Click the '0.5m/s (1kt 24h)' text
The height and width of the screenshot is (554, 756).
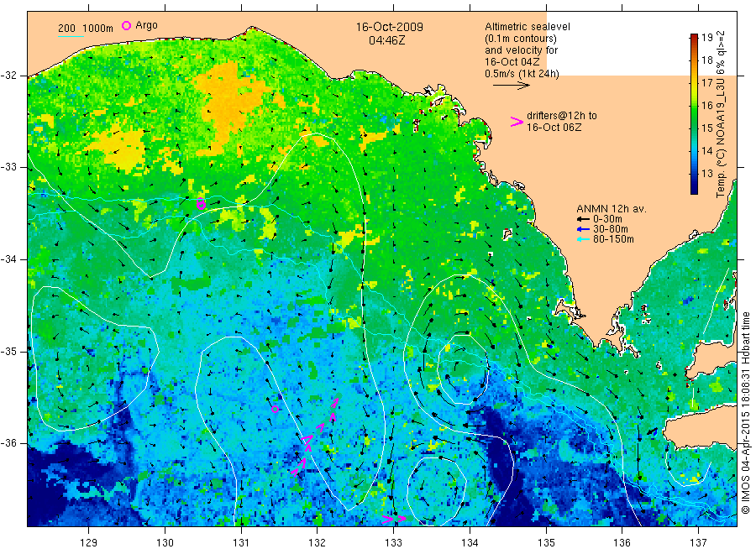[x=522, y=74]
